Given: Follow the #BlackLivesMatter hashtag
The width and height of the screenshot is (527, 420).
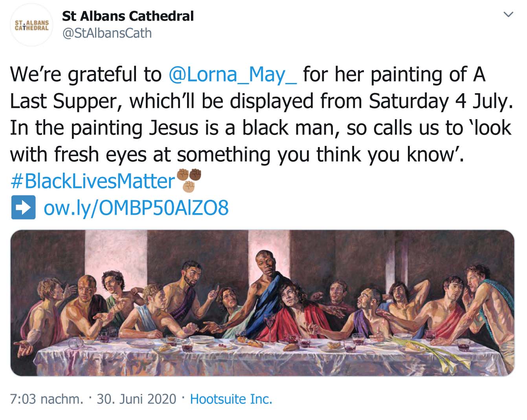Looking at the screenshot, I should [x=93, y=181].
